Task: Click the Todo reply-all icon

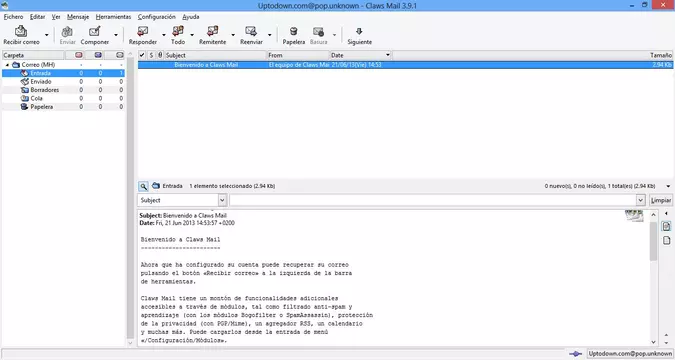Action: (178, 31)
